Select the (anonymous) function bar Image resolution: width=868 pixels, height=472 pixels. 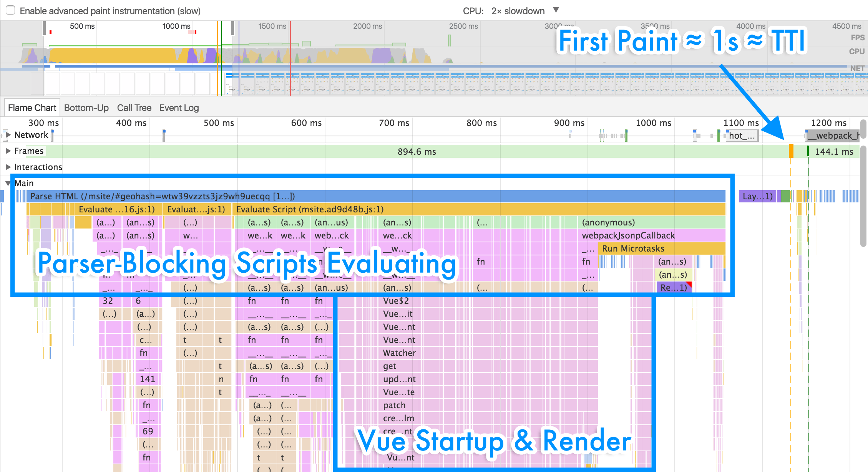pos(652,222)
